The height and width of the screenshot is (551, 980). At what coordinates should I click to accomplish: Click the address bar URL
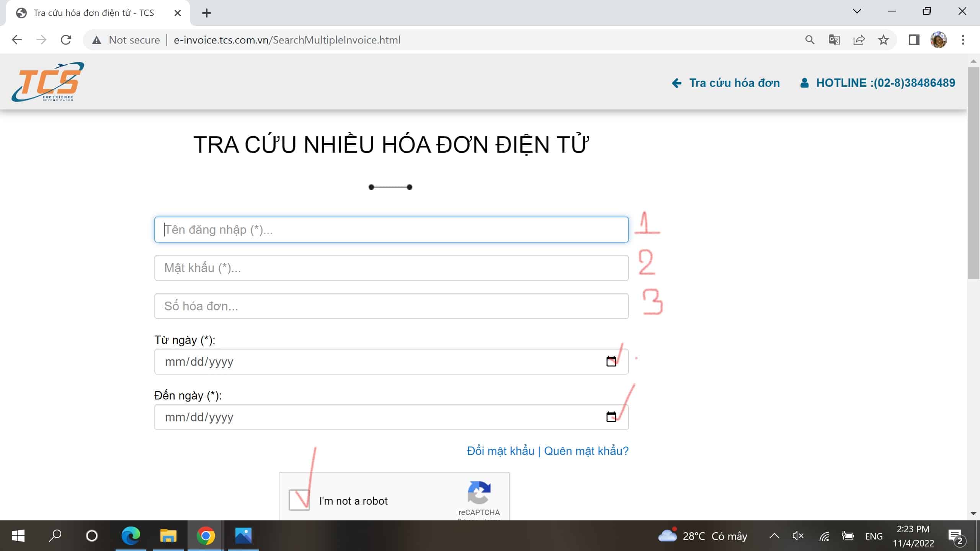tap(287, 40)
